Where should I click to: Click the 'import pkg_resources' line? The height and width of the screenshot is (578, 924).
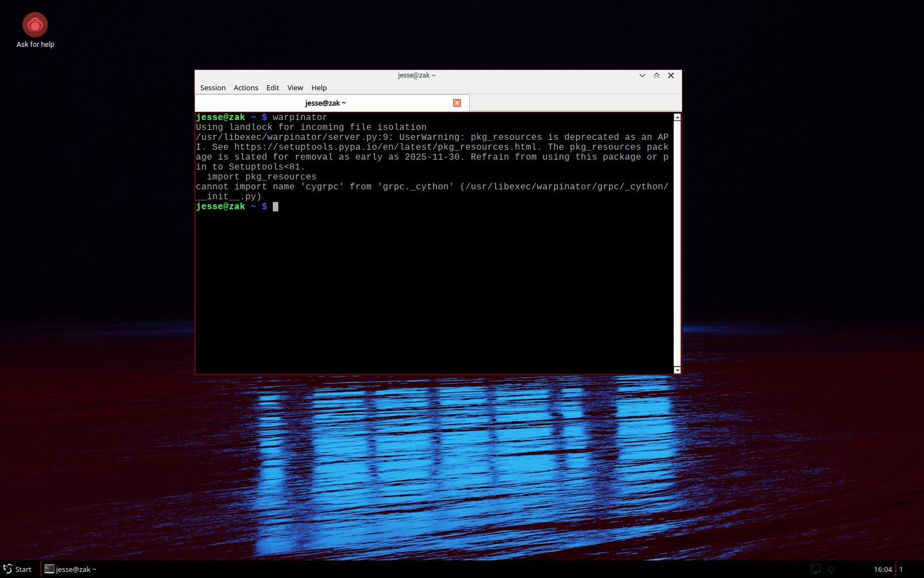click(262, 177)
